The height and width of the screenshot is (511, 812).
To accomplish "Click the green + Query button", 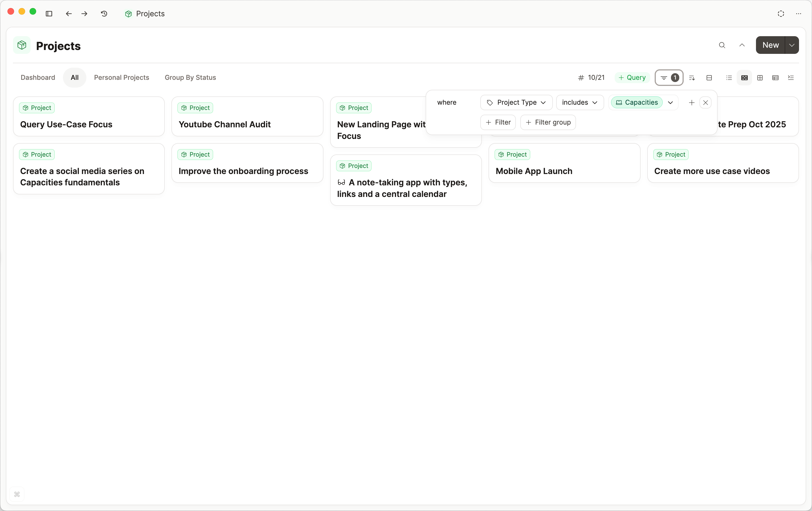I will pyautogui.click(x=632, y=78).
